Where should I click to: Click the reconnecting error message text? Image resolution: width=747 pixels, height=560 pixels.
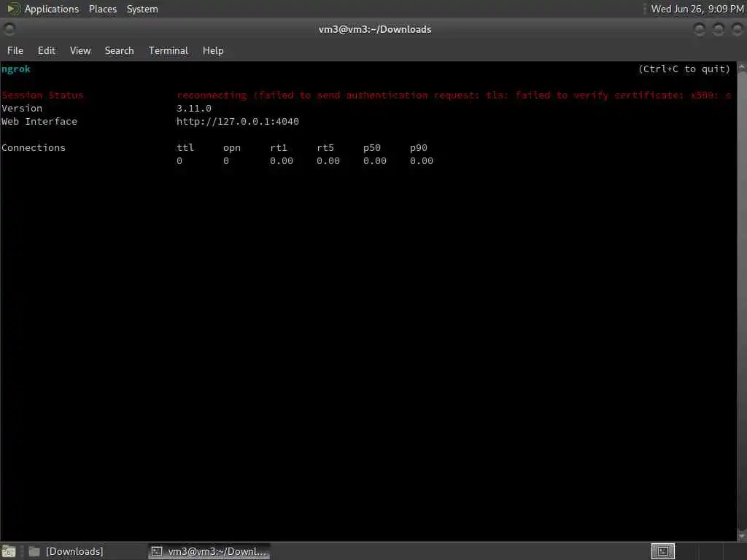pos(454,96)
